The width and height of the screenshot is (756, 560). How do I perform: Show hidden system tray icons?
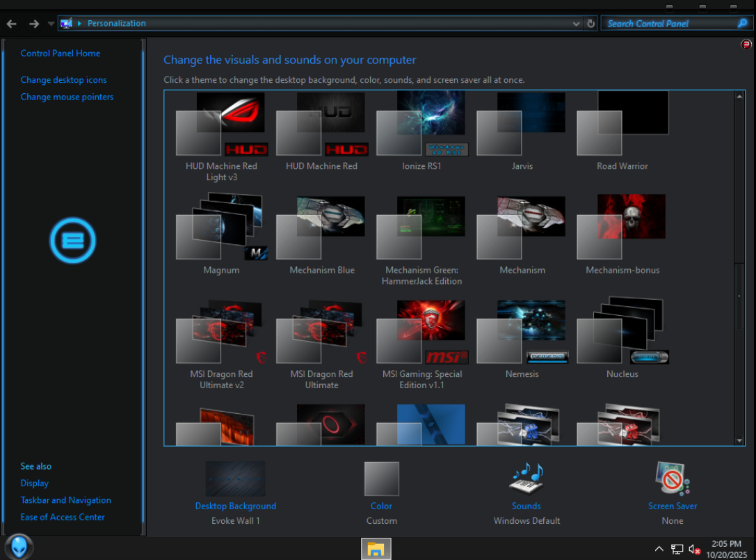(659, 549)
